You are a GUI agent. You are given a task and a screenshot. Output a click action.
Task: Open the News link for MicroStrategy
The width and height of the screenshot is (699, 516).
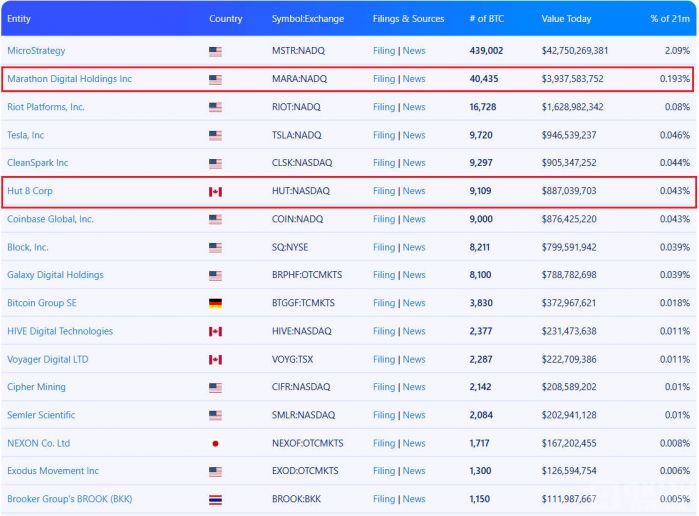coord(414,51)
